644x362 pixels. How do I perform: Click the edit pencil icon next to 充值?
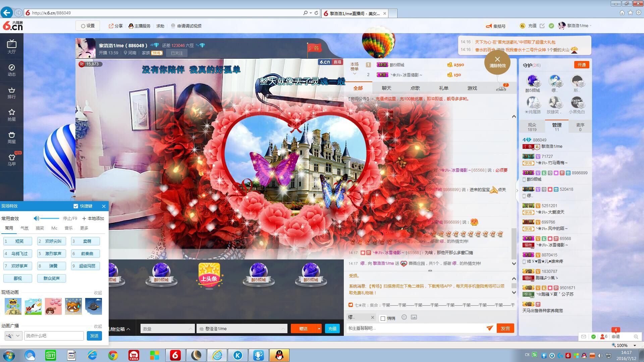[x=542, y=26]
